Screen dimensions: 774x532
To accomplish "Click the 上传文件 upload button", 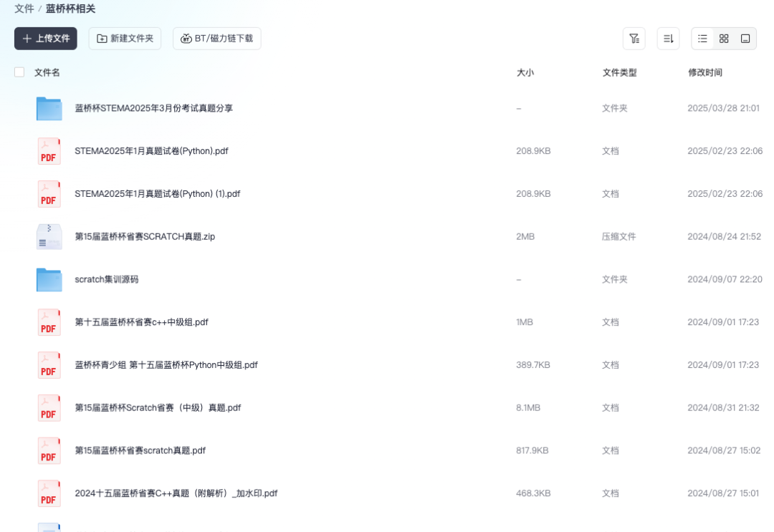I will coord(45,39).
